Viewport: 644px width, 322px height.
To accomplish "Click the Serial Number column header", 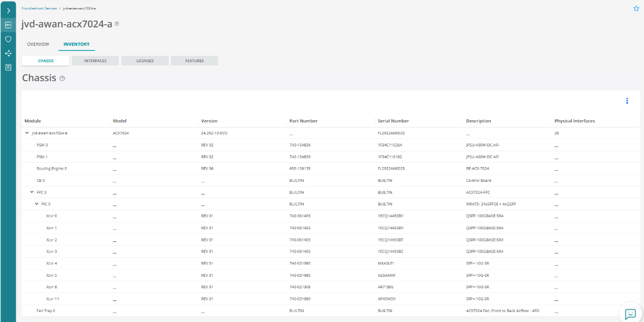I will coord(393,121).
